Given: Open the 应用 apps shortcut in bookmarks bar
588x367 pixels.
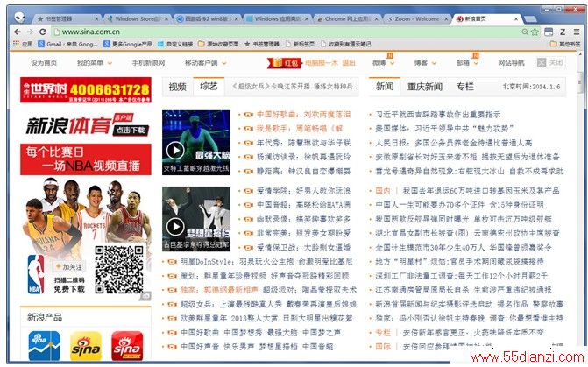Looking at the screenshot, I should click(23, 44).
